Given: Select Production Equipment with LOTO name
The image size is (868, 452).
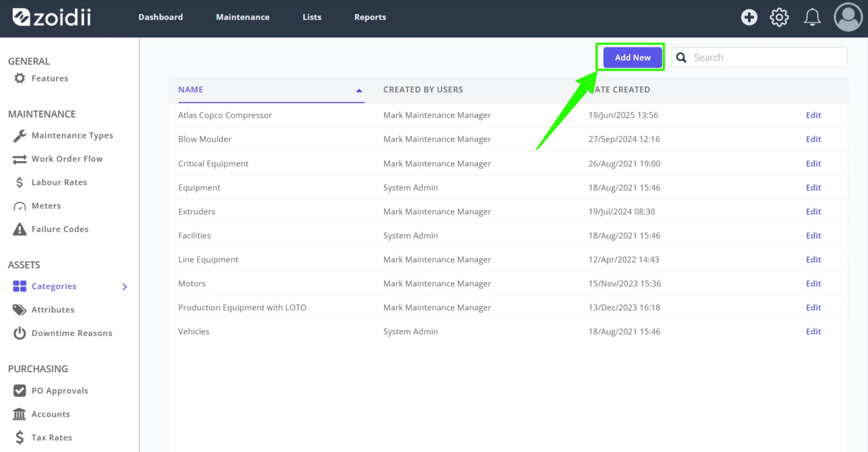Looking at the screenshot, I should point(242,308).
